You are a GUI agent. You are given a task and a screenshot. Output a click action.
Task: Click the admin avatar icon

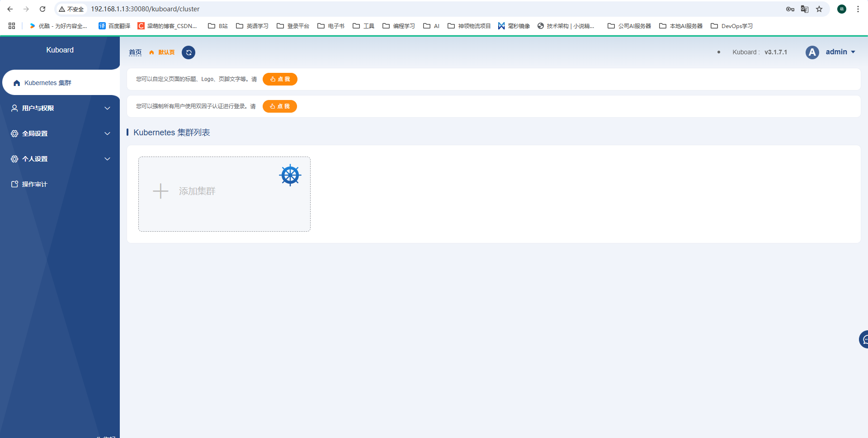pos(812,52)
